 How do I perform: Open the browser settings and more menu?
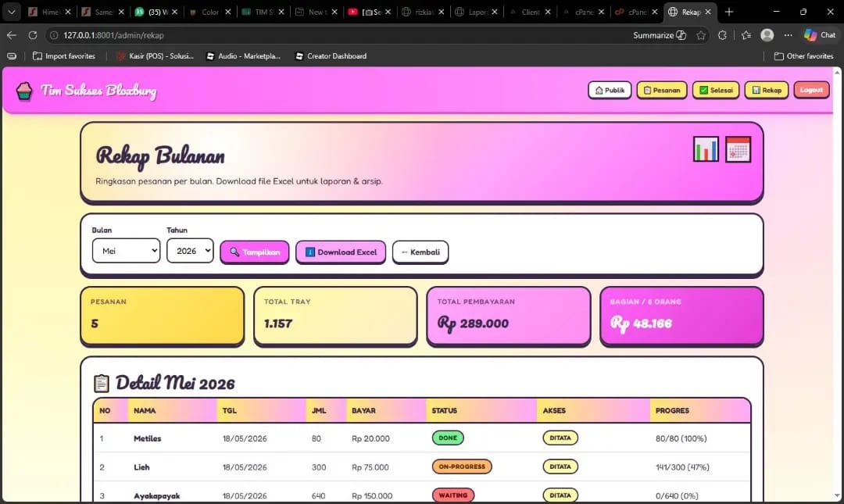(x=788, y=35)
